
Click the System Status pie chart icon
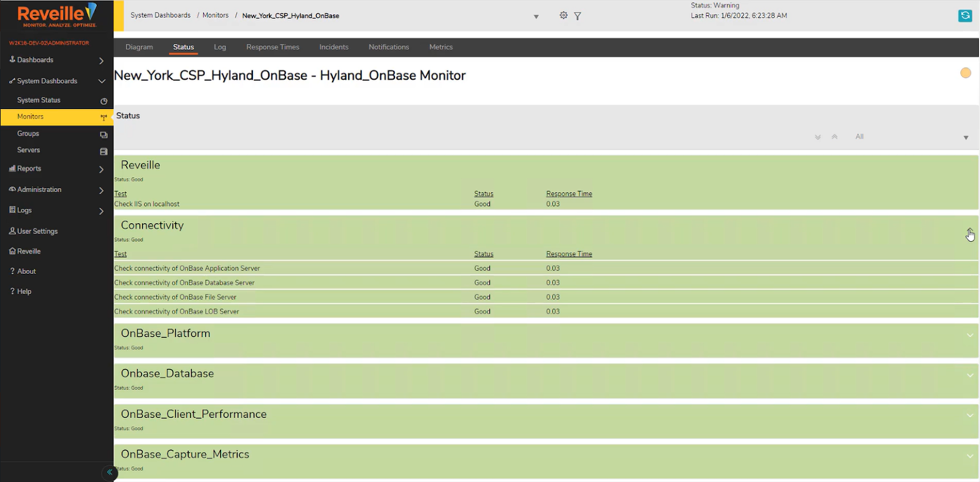pyautogui.click(x=104, y=101)
